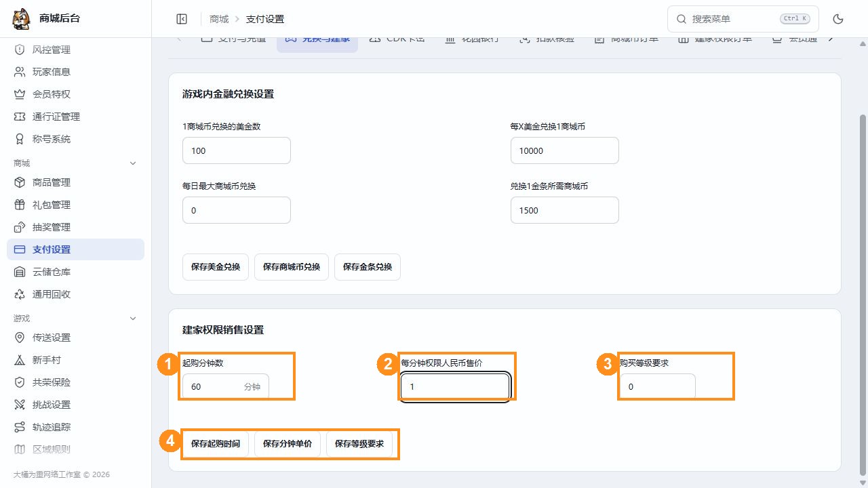Open 轨迹追踪 via its route icon
The width and height of the screenshot is (868, 488).
coord(20,427)
